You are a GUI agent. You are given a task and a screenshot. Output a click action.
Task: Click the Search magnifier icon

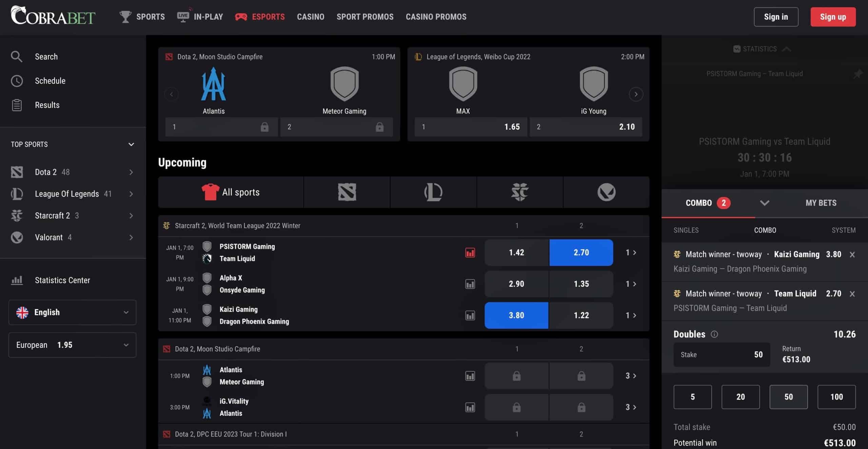(16, 57)
